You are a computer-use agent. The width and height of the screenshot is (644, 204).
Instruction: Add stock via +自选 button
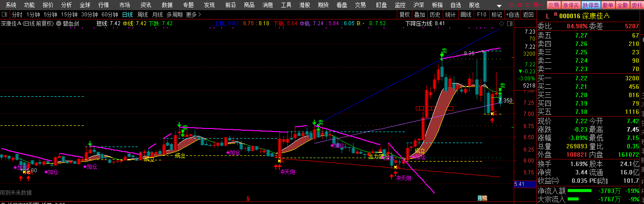pyautogui.click(x=512, y=15)
